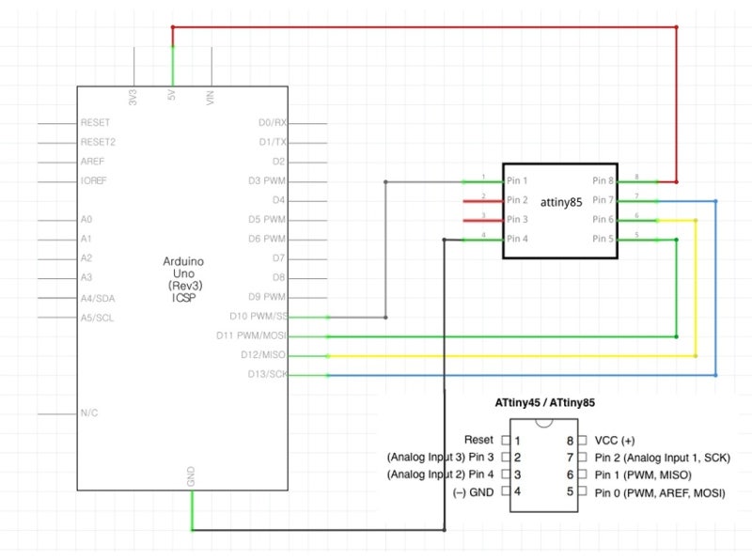Select the unconnected red Pin 2 lead
Screen dimensions: 752x560
[x=482, y=201]
